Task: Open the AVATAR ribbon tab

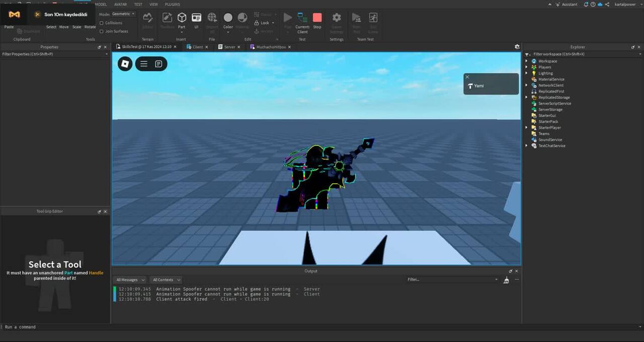Action: pos(120,4)
